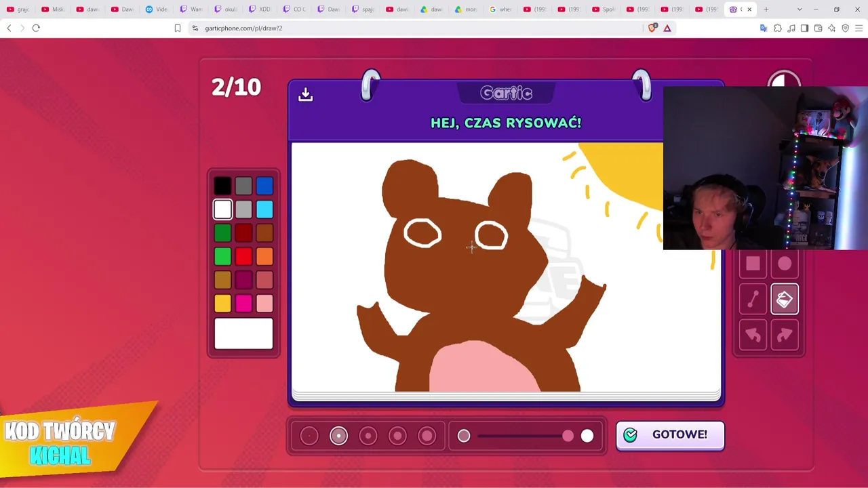This screenshot has width=868, height=488.
Task: Switch to the "okul" Twitch tab
Action: [226, 9]
